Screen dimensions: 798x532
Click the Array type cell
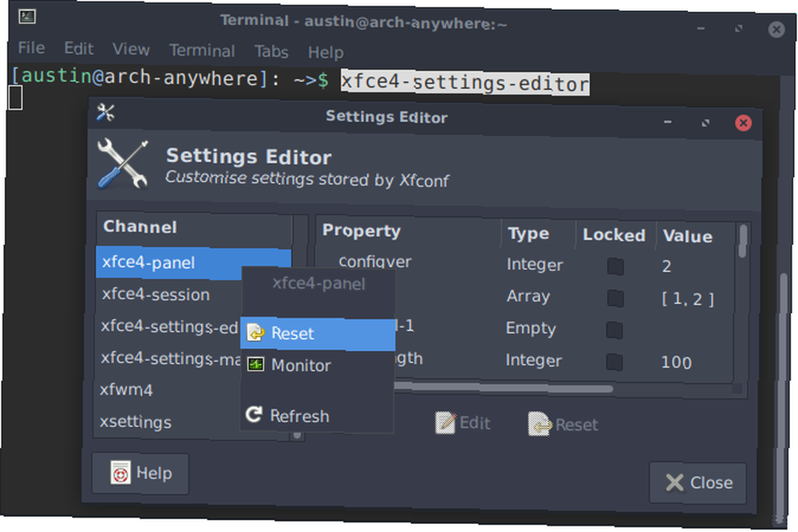pos(528,297)
